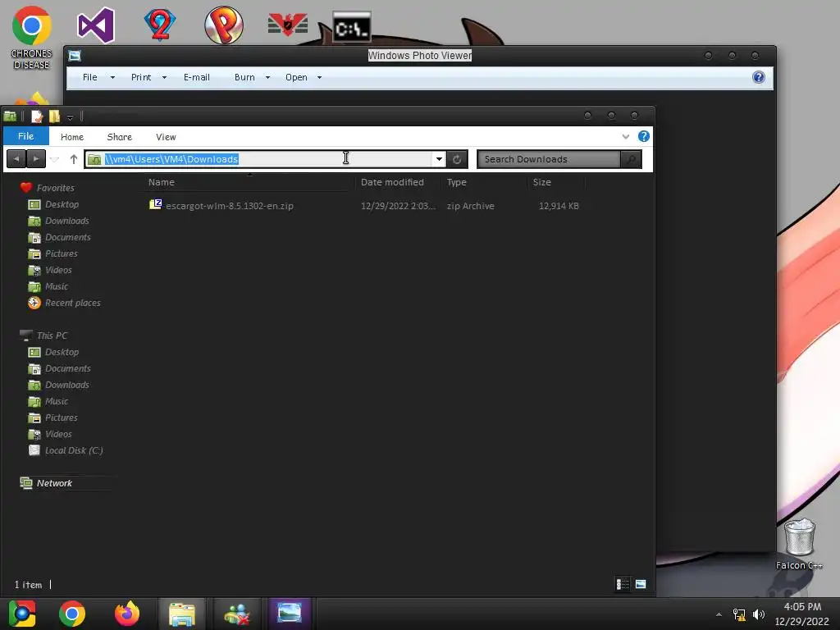
Task: Click the network tray icon
Action: click(x=739, y=614)
